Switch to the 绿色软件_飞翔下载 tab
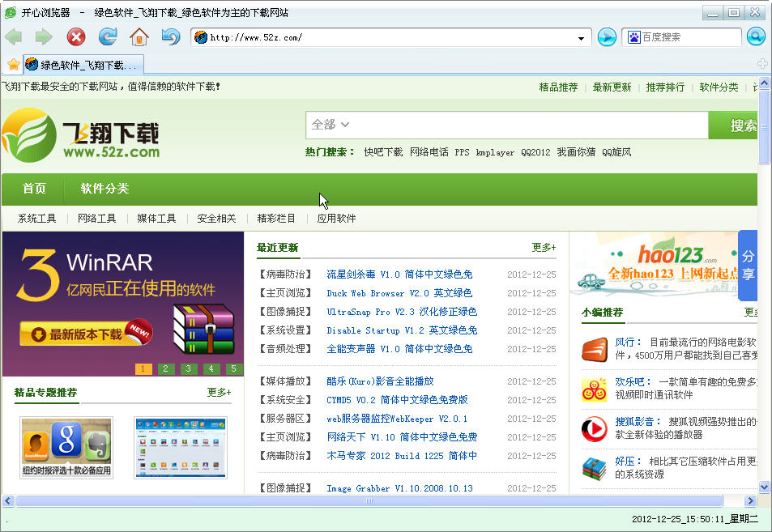This screenshot has height=532, width=772. [83, 65]
